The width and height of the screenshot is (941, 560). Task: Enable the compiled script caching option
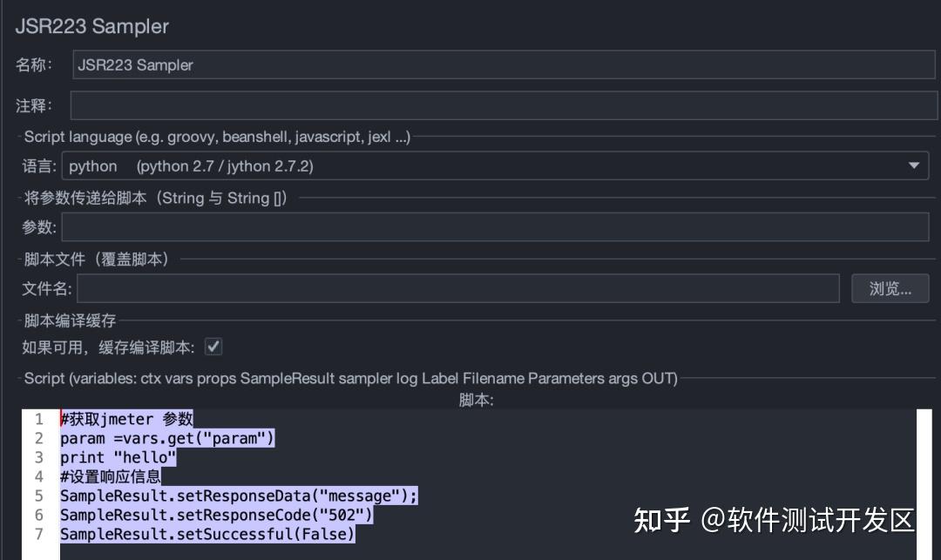pyautogui.click(x=213, y=346)
